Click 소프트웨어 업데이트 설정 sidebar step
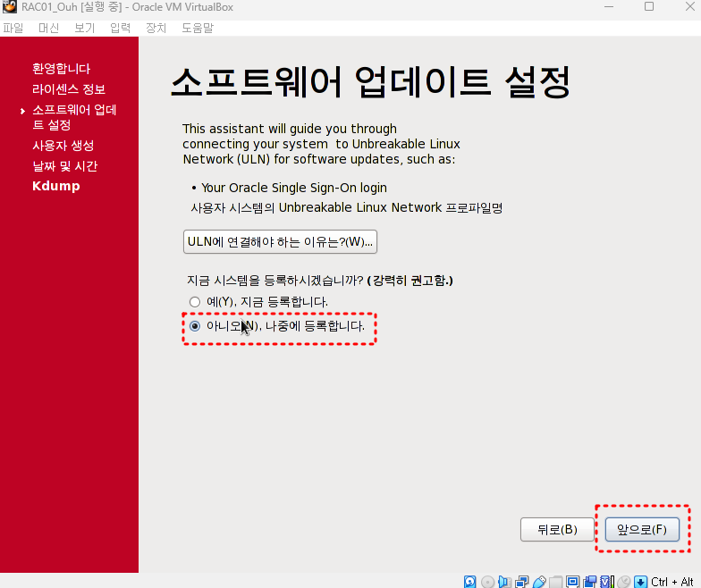Viewport: 701px width, 588px height. click(x=74, y=117)
